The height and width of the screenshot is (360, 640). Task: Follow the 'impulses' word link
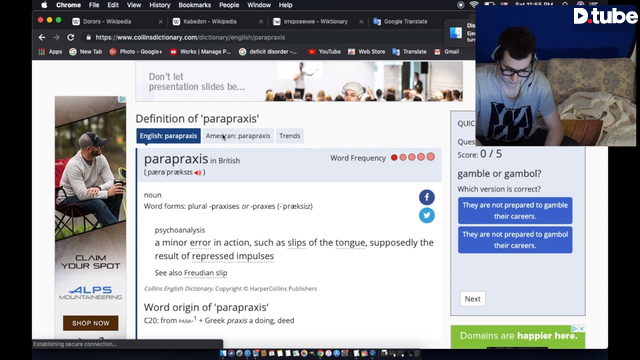(x=255, y=256)
